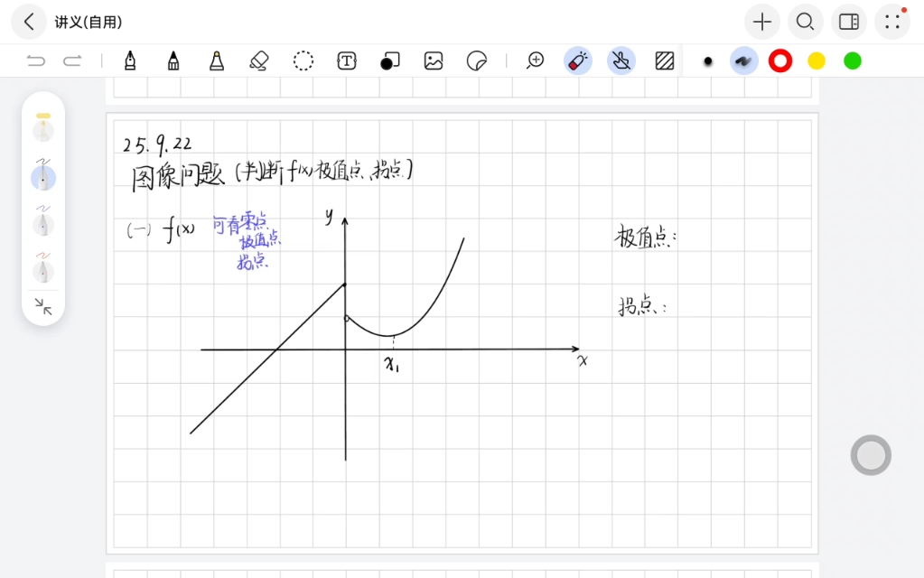This screenshot has height=578, width=924.
Task: Collapse the floating pen panel
Action: coord(43,306)
